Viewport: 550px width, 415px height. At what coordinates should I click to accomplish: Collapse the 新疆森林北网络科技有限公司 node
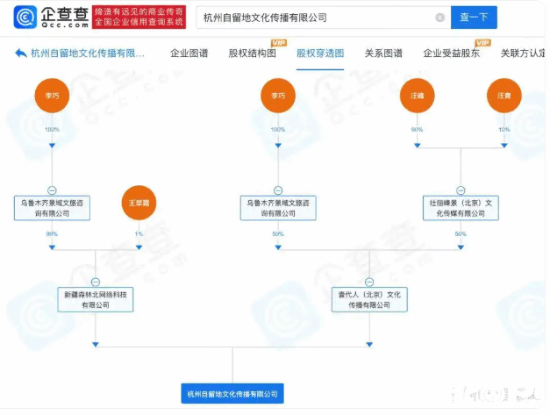pos(95,282)
